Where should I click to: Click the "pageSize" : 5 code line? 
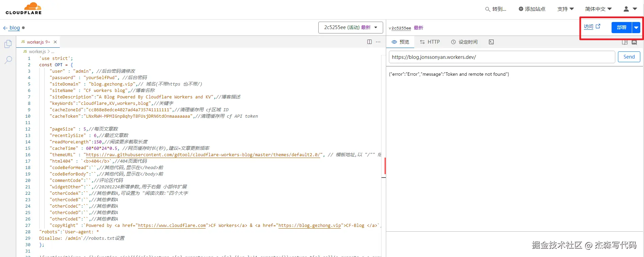84,129
